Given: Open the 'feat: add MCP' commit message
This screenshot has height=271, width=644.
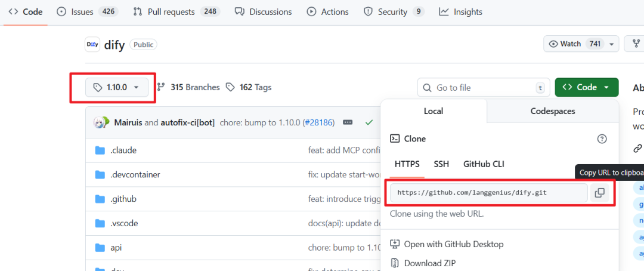Looking at the screenshot, I should coord(345,150).
